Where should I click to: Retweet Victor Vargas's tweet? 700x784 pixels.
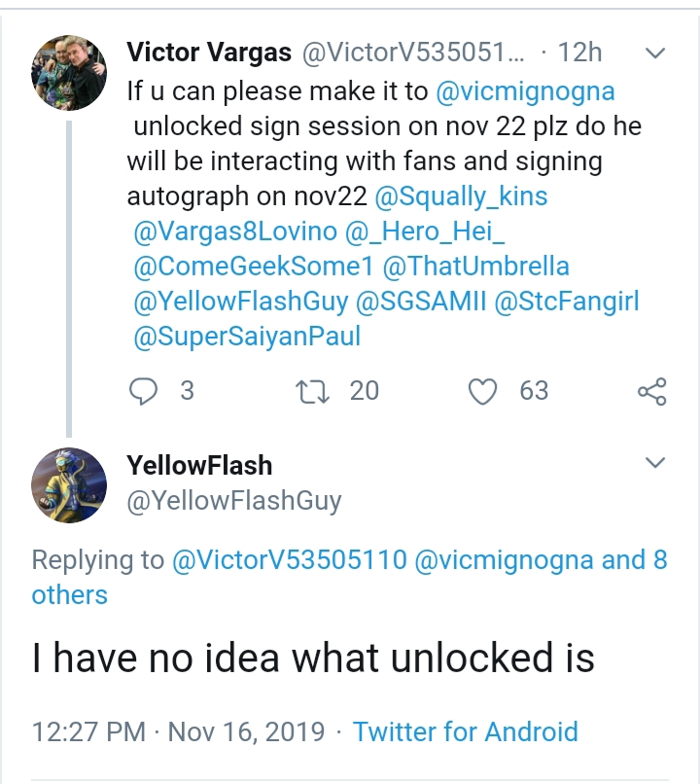[x=312, y=391]
